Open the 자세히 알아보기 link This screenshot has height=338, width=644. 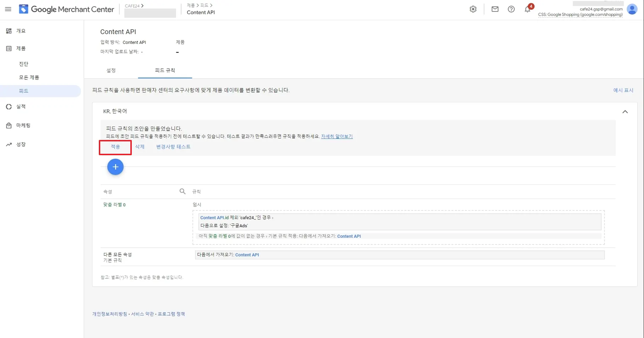(337, 136)
